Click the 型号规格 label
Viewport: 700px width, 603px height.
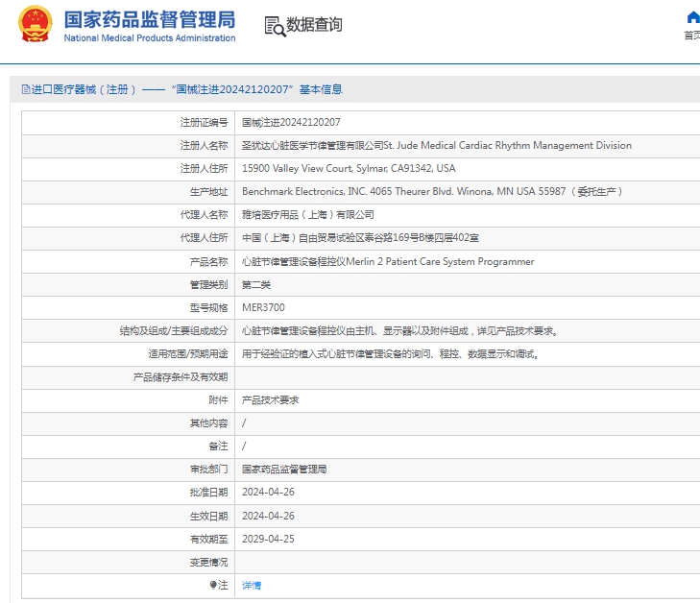click(209, 308)
